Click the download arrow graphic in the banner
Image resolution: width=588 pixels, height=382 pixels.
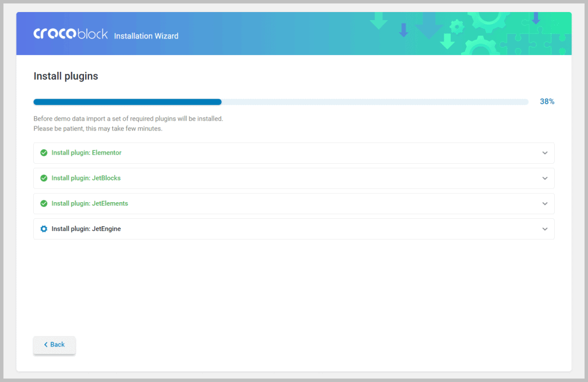(379, 22)
